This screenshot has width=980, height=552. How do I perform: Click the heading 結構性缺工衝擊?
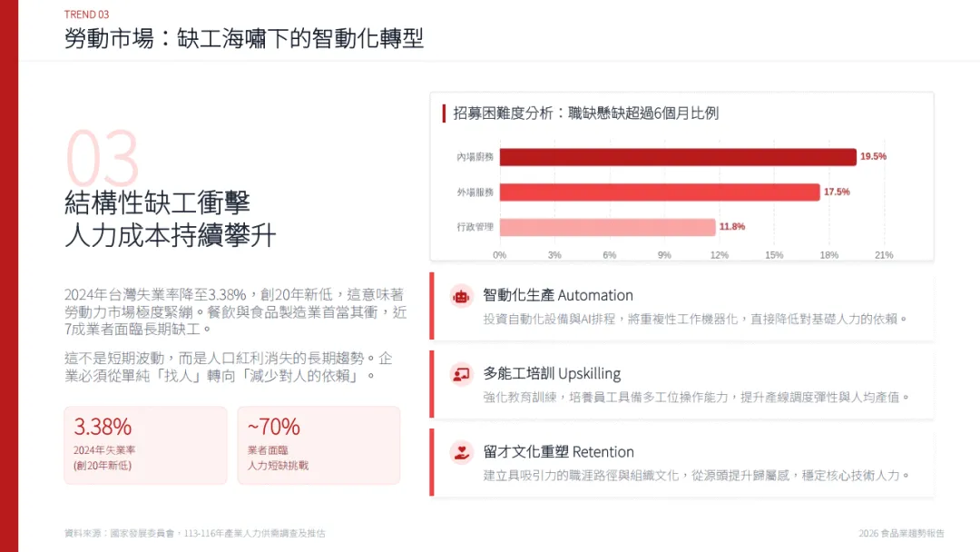pos(156,202)
